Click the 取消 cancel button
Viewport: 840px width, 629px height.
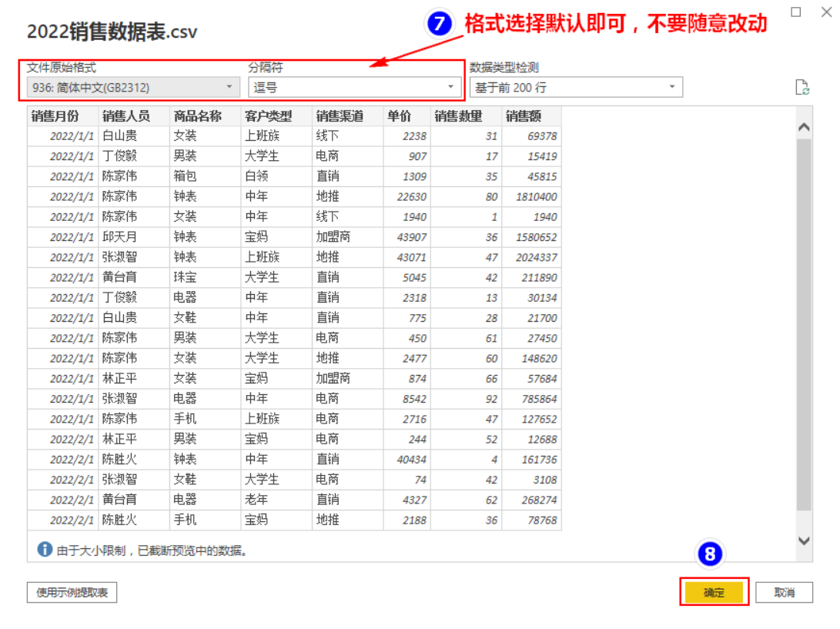[785, 593]
